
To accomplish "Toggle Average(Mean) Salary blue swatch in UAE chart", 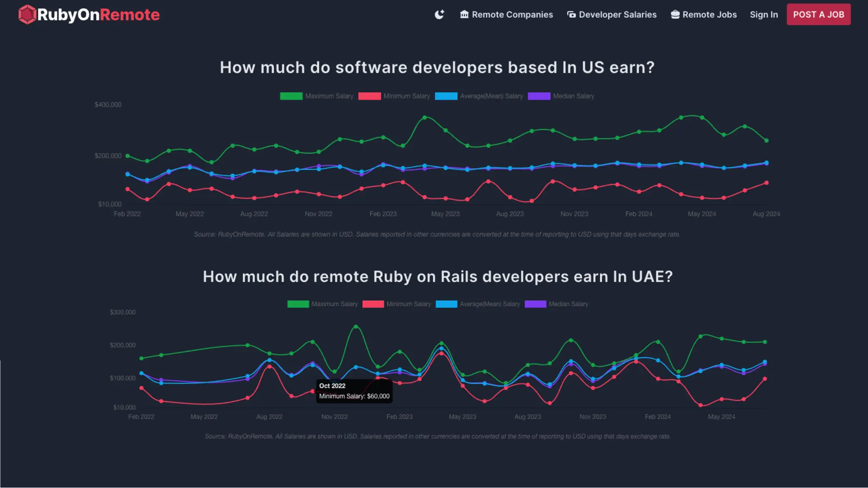I will tap(446, 304).
